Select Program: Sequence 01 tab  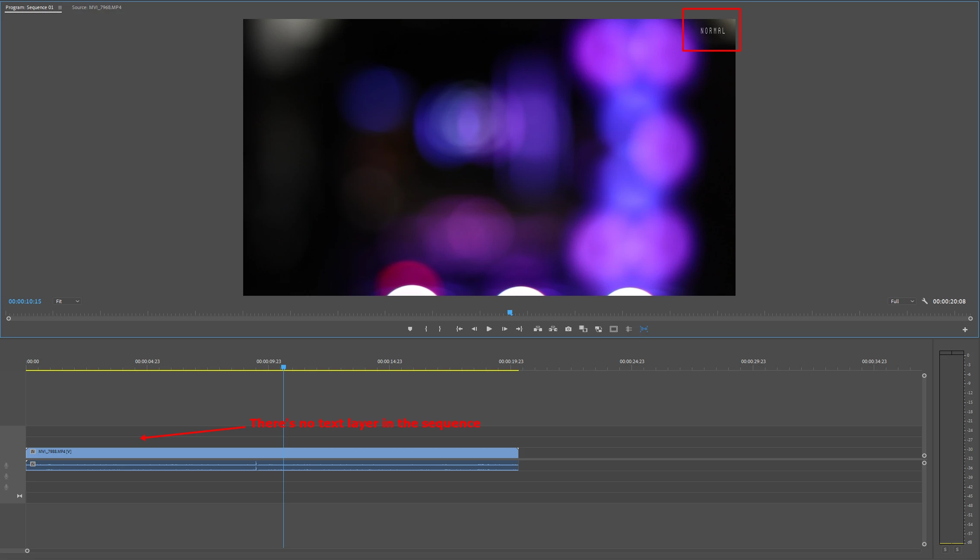[x=29, y=7]
